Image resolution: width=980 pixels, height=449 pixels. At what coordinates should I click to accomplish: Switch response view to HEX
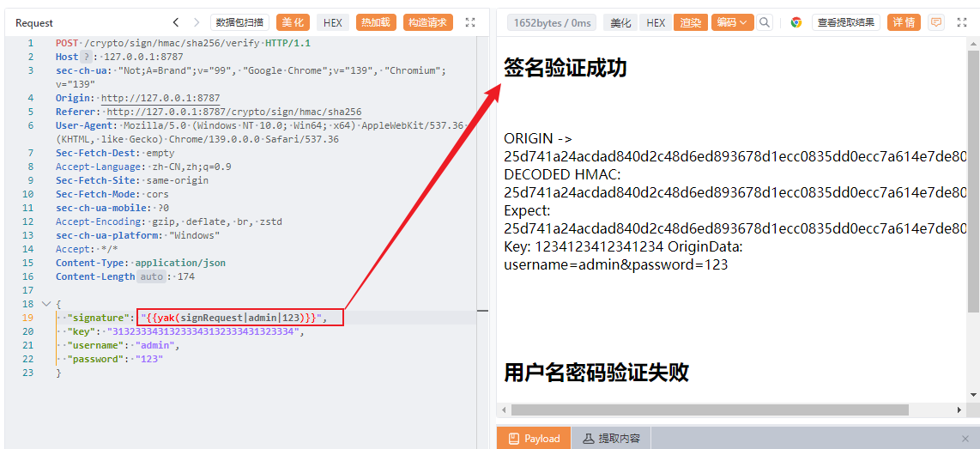pos(656,22)
